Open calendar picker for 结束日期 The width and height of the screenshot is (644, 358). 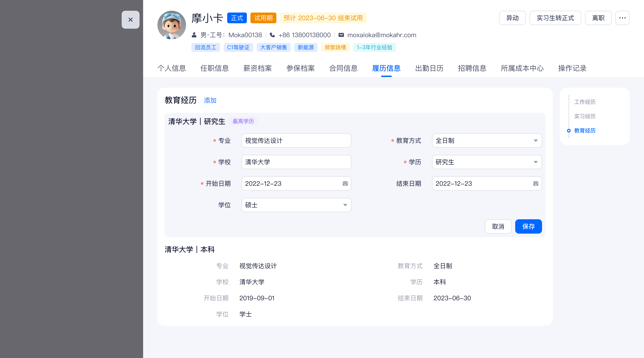pyautogui.click(x=535, y=183)
